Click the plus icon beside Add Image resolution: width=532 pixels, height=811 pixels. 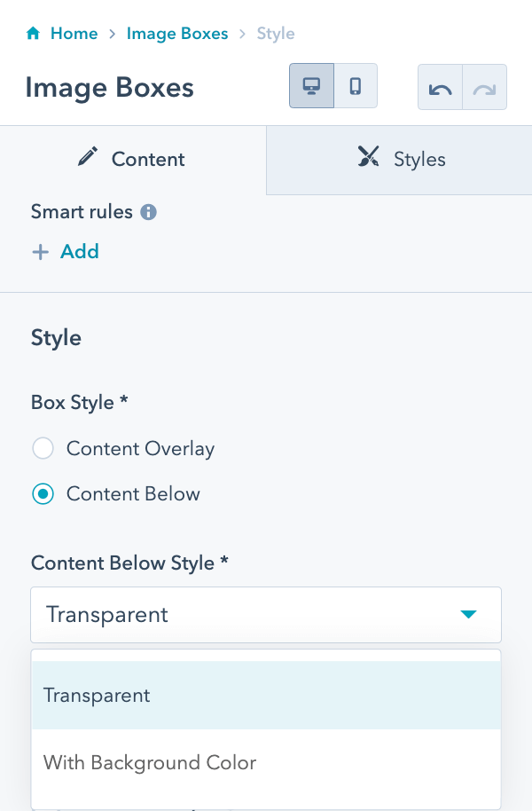[x=40, y=252]
